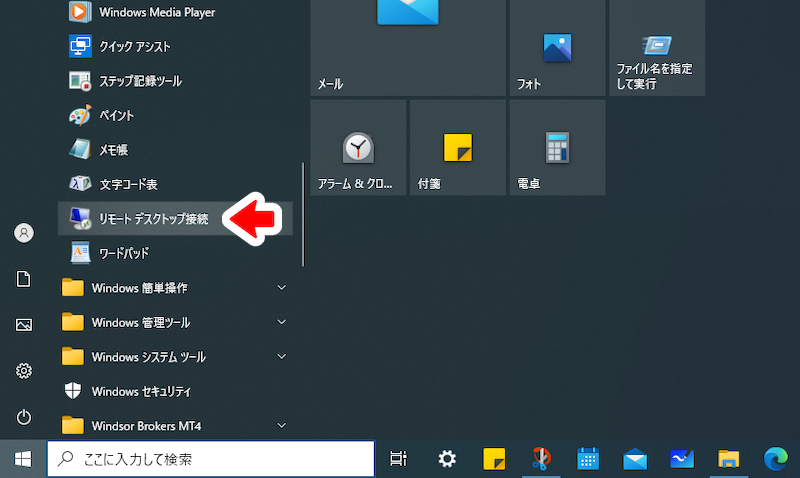Open Whiteboard app on the taskbar
This screenshot has width=800, height=478.
(x=682, y=459)
